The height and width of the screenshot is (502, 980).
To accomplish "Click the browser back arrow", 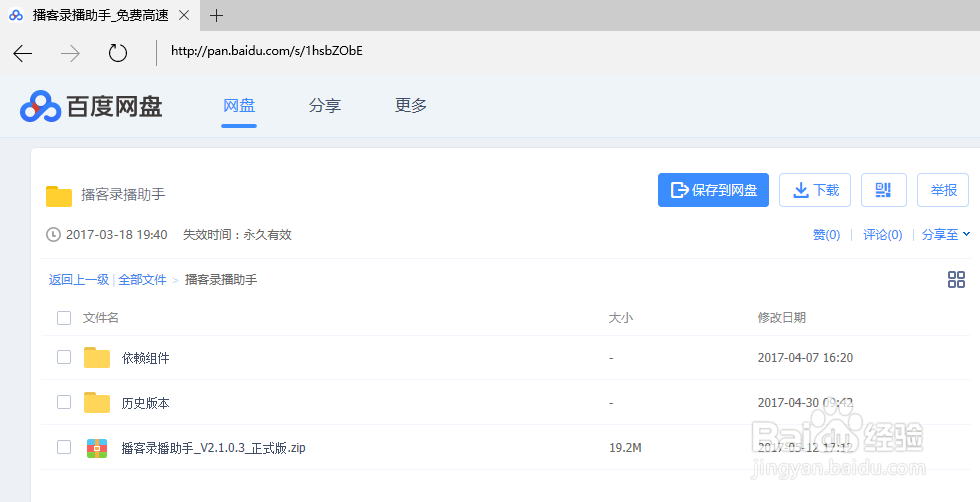I will tap(22, 54).
